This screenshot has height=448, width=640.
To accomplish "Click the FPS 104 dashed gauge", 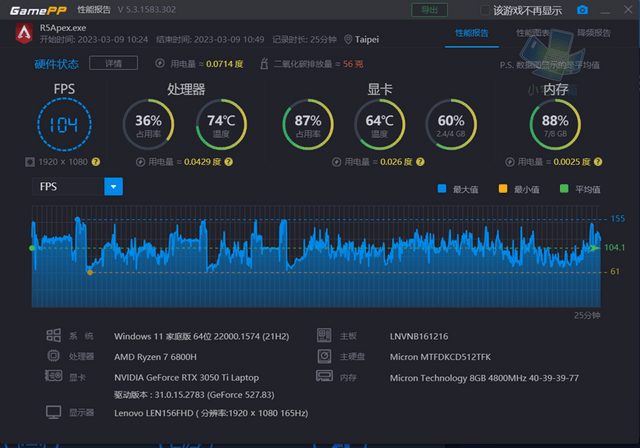I will pos(64,124).
